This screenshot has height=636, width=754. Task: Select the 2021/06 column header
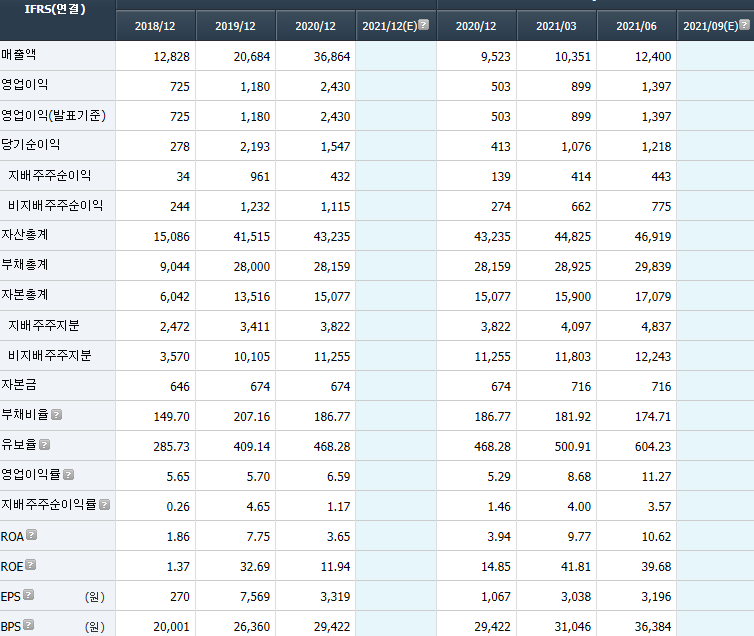637,26
